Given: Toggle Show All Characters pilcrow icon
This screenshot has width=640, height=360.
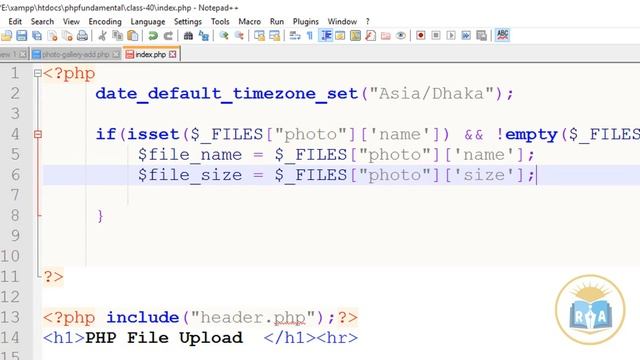Looking at the screenshot, I should (x=310, y=36).
